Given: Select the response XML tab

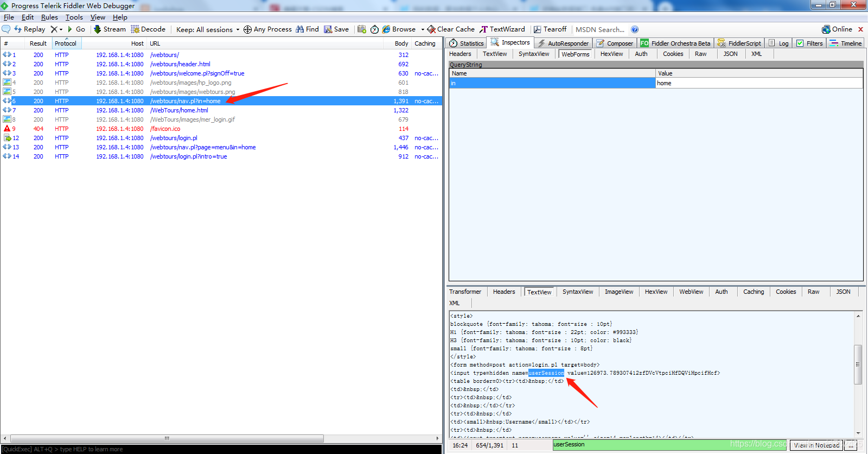Looking at the screenshot, I should click(x=455, y=303).
